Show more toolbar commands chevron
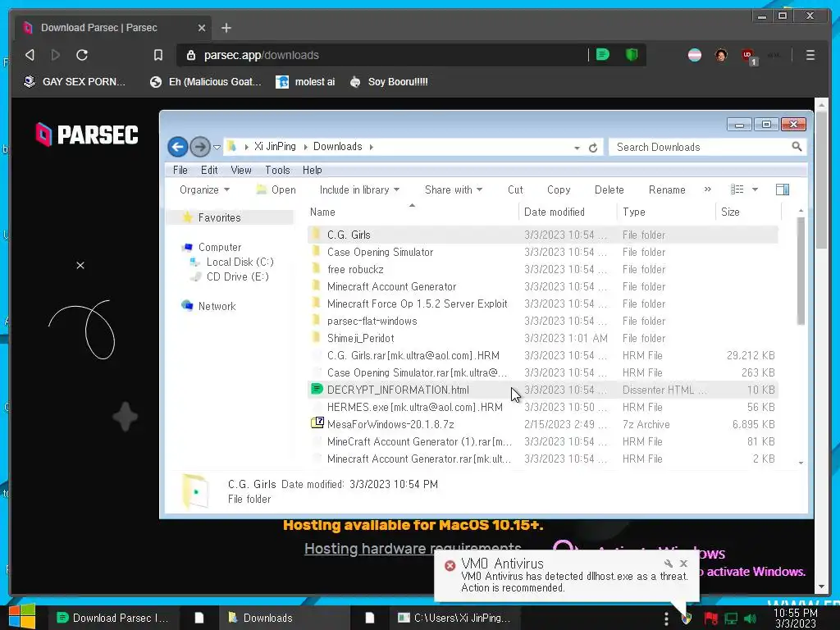Screen dimensions: 840x630 coord(708,189)
